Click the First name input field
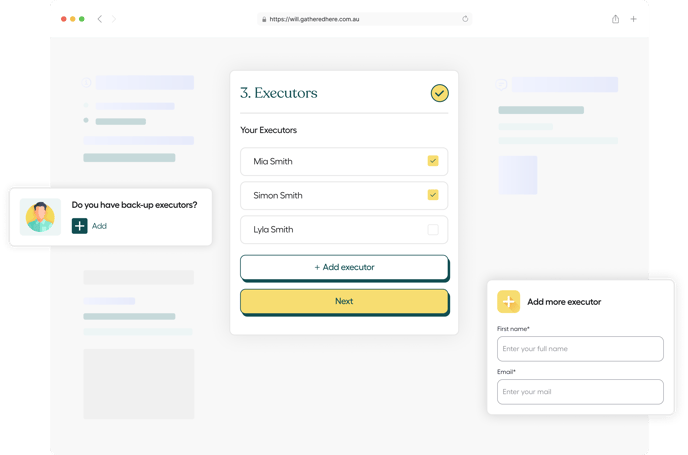Image resolution: width=688 pixels, height=455 pixels. 580,348
